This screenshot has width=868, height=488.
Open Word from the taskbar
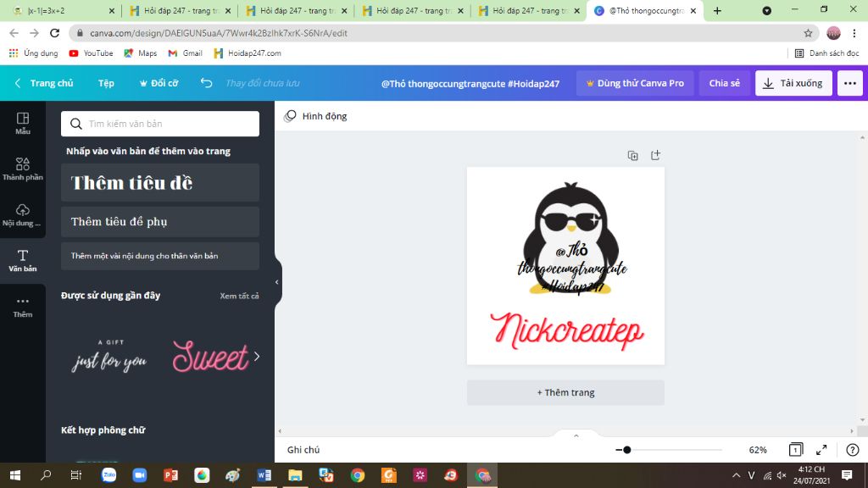(x=264, y=475)
